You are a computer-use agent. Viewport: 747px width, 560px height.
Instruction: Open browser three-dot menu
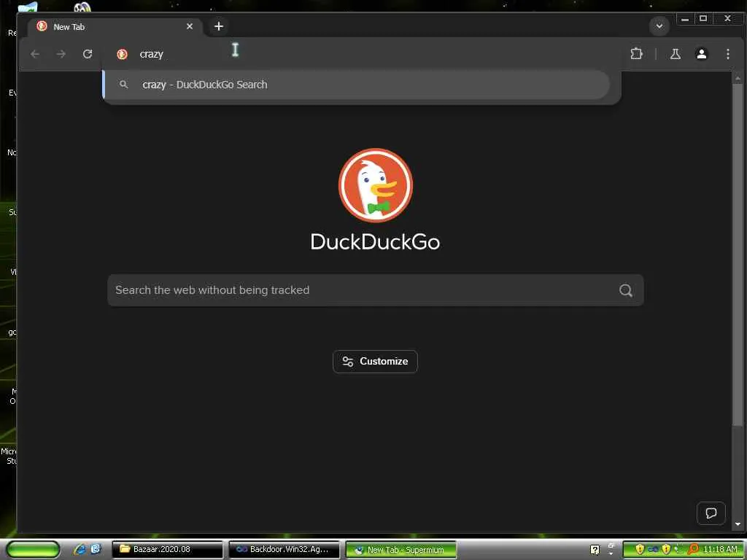click(x=727, y=54)
